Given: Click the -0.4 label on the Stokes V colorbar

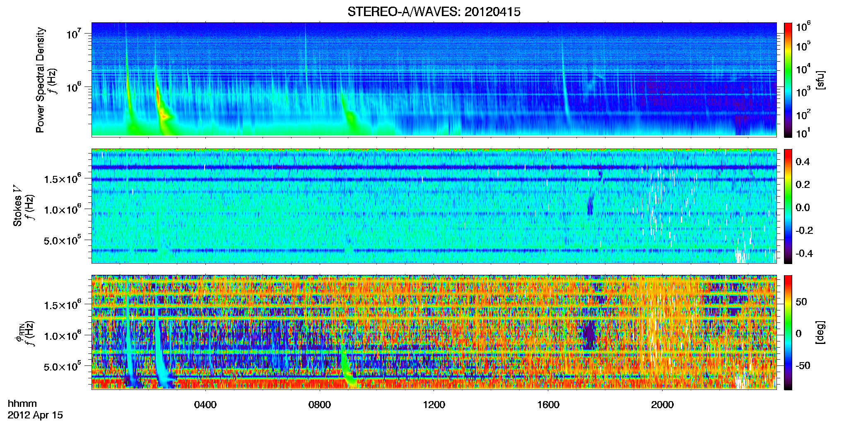Looking at the screenshot, I should click(804, 253).
